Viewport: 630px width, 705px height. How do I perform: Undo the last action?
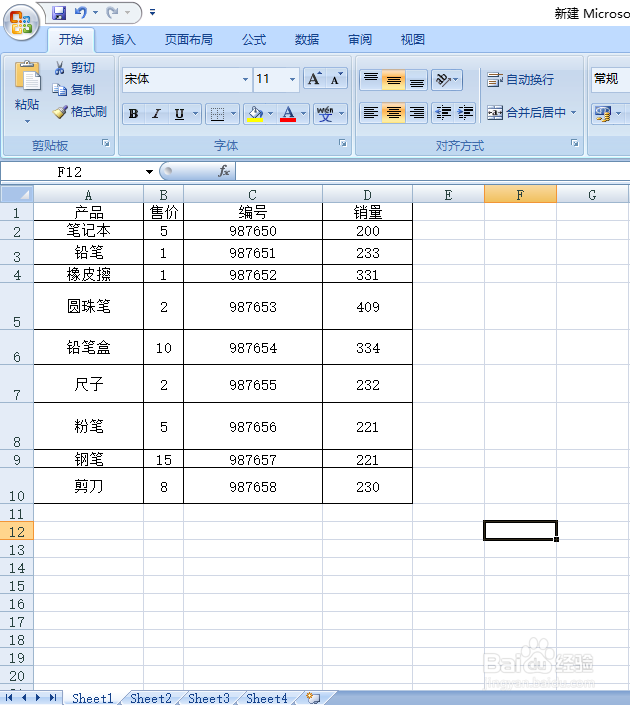(80, 13)
